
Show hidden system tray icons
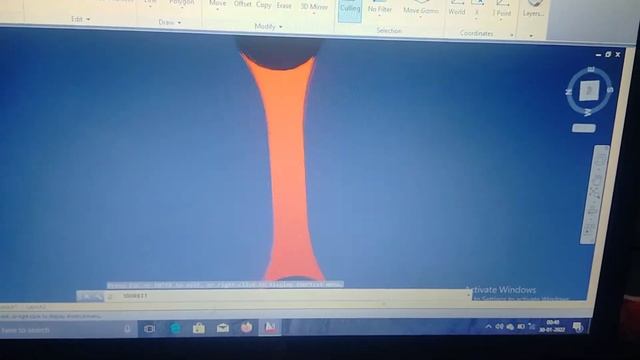click(488, 327)
